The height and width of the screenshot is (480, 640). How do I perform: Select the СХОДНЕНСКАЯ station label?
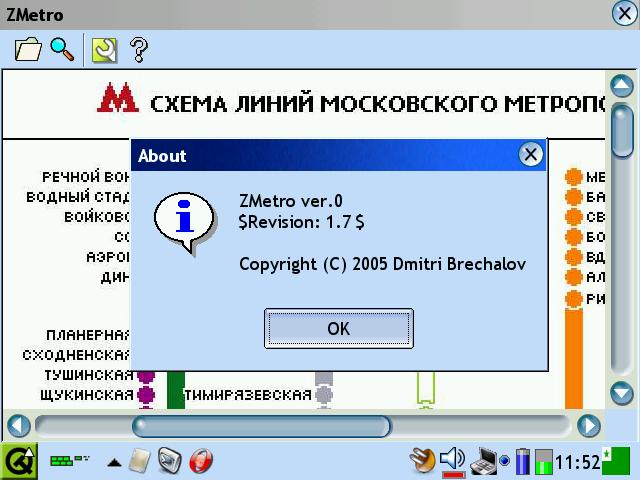(x=76, y=355)
